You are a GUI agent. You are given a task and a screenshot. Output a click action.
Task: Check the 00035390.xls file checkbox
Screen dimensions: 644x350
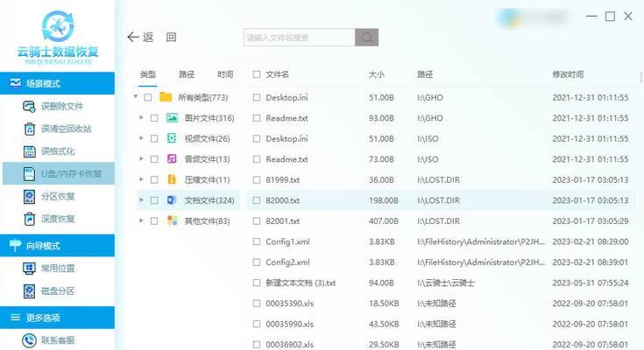coord(257,304)
